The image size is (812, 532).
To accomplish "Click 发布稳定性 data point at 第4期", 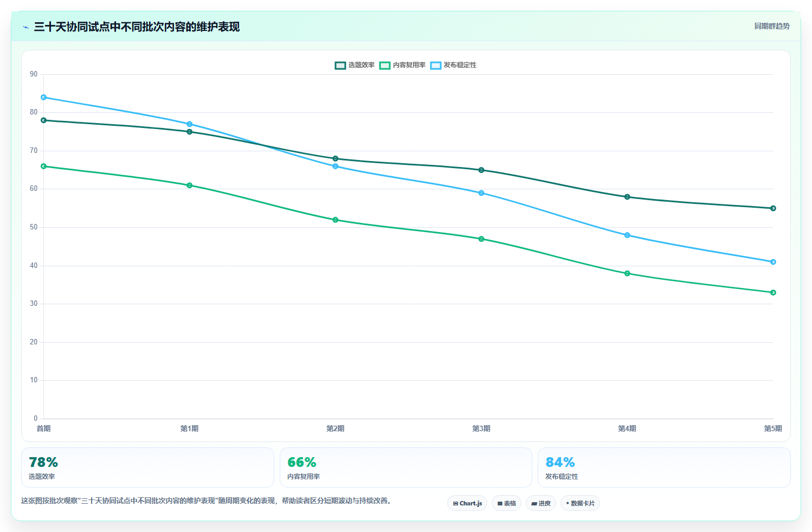I will pos(627,235).
